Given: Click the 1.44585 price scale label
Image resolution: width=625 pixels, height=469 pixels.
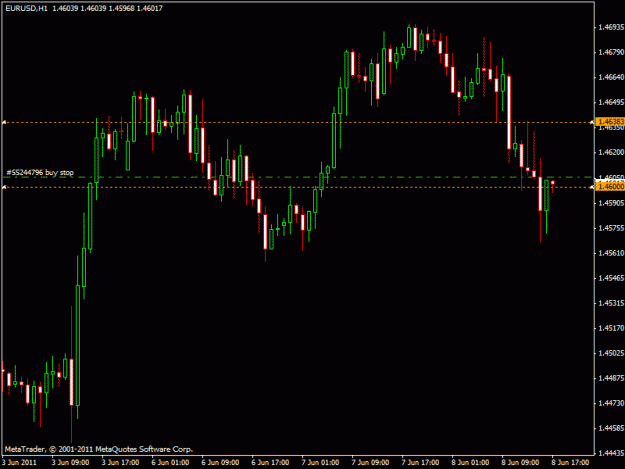Looking at the screenshot, I should (x=611, y=428).
